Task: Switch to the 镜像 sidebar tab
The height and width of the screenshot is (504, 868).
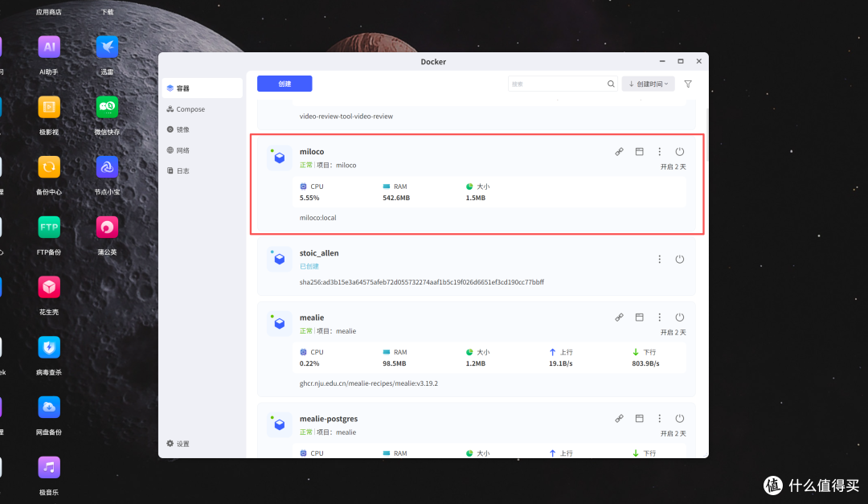Action: click(203, 129)
